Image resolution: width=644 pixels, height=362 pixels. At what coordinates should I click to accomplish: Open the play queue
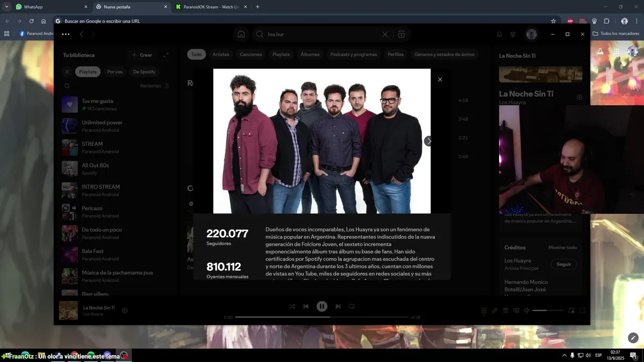coord(506,311)
